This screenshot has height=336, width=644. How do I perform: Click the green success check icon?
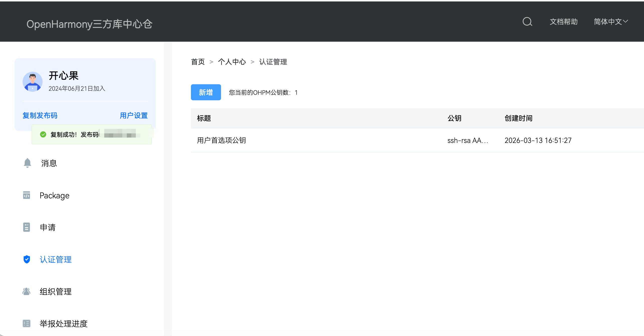[x=43, y=134]
